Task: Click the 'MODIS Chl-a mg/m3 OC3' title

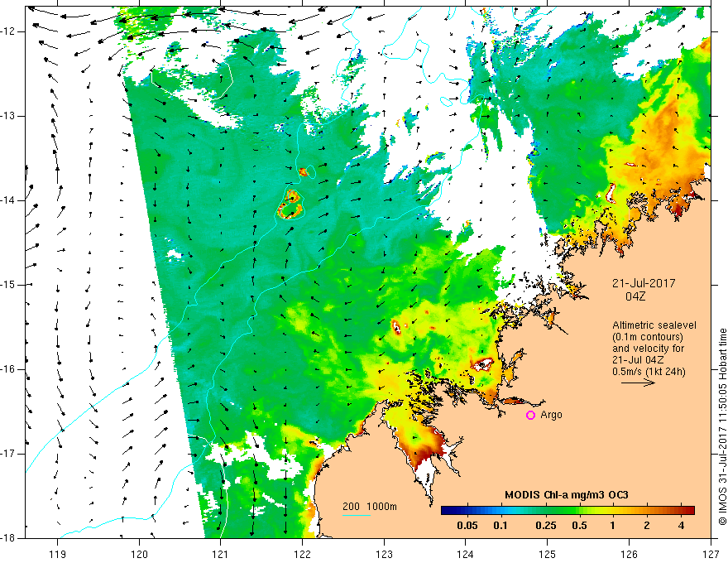Action: coord(567,495)
